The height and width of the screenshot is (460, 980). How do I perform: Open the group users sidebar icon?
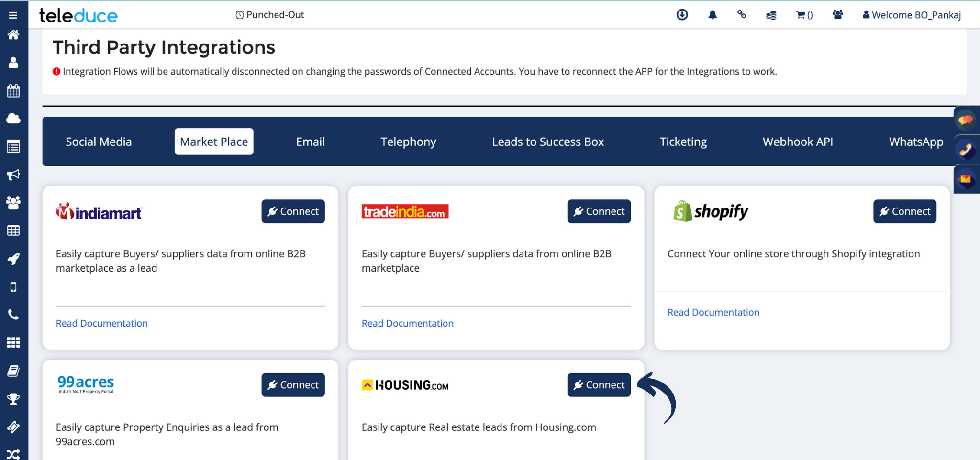pos(13,203)
